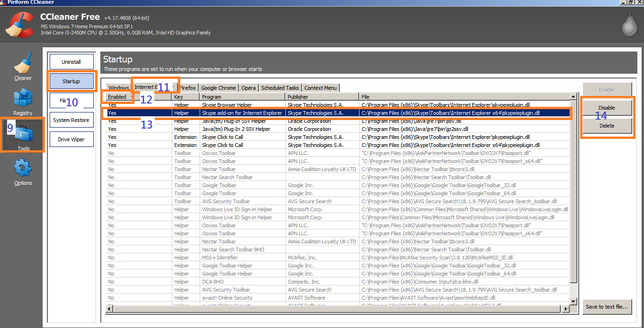Delete the selected startup entry
Viewport: 644px width, 328px height.
point(607,126)
